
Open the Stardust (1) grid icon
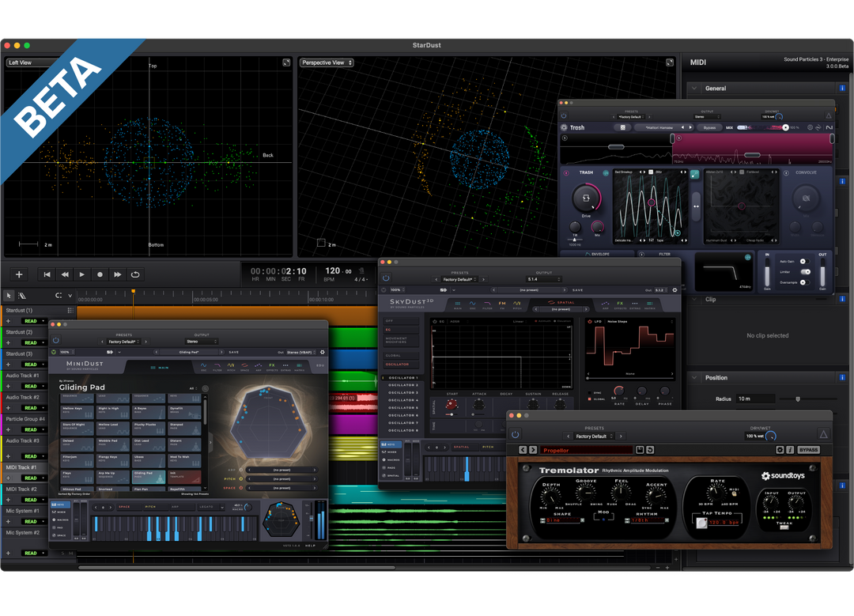point(70,311)
